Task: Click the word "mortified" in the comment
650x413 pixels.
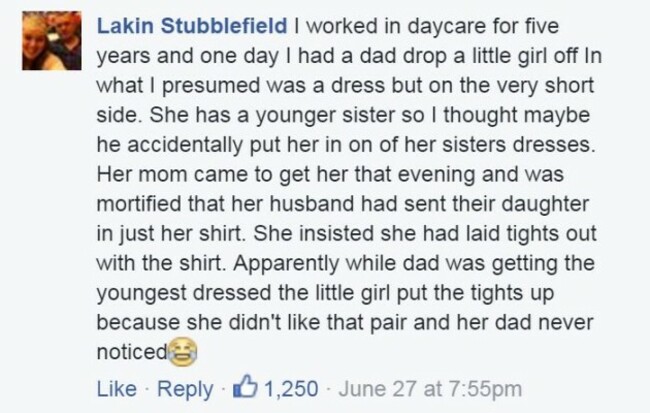Action: [139, 204]
